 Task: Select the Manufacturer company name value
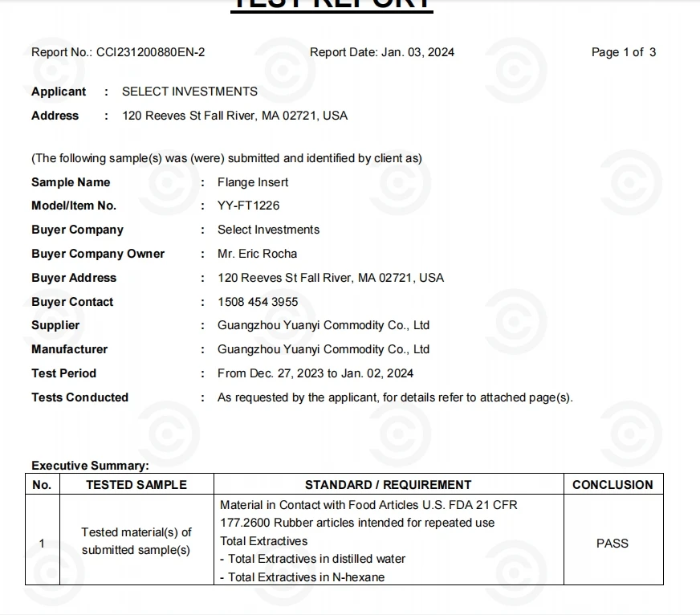coord(324,349)
